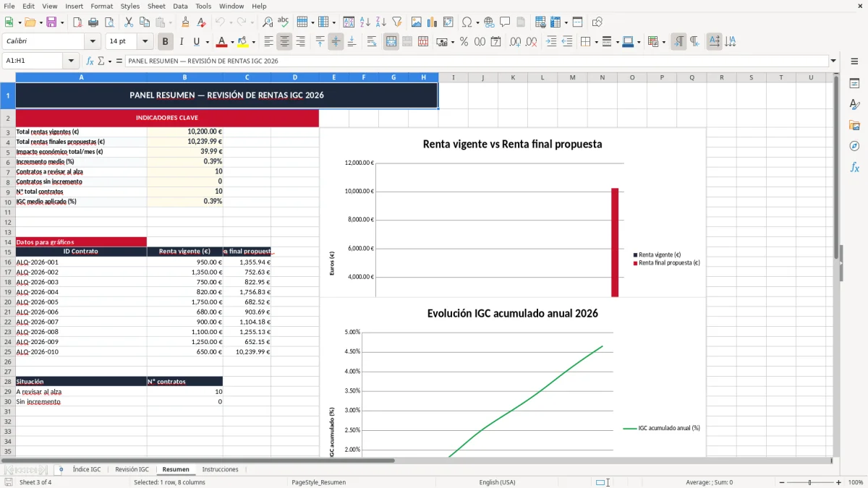Select the Clone Formatting paintbrush
Image resolution: width=868 pixels, height=488 pixels.
[x=185, y=22]
